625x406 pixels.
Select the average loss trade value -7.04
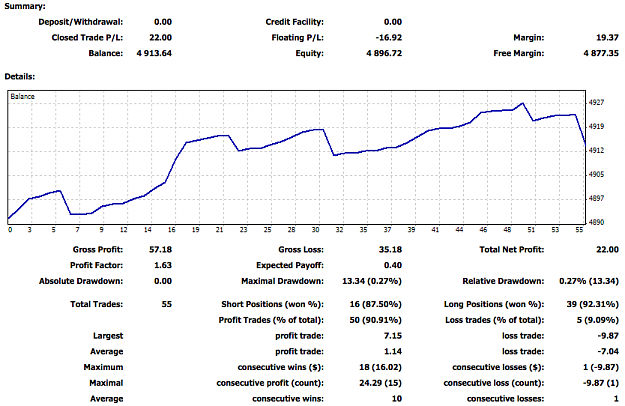608,352
